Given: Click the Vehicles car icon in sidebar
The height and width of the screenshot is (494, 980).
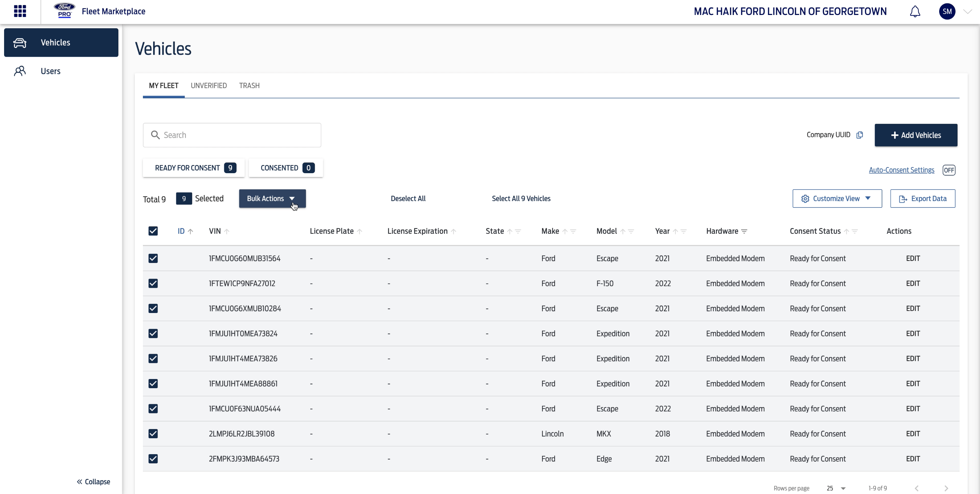Looking at the screenshot, I should point(20,43).
